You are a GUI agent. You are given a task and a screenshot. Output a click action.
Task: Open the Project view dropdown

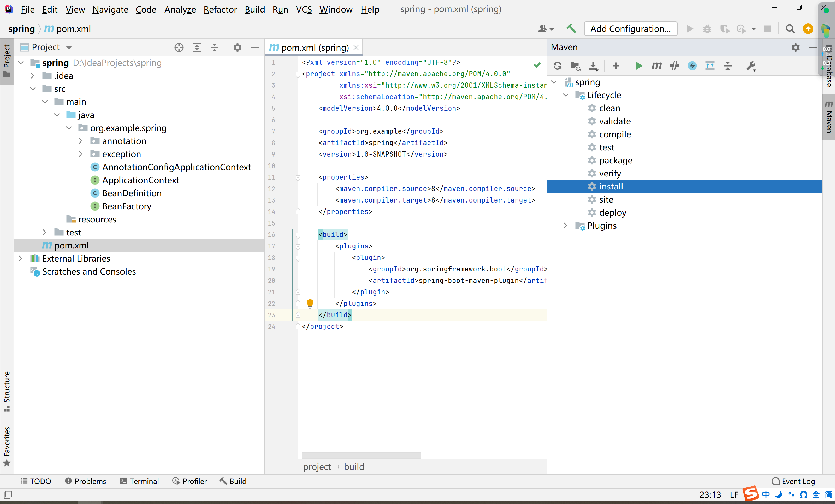click(69, 48)
